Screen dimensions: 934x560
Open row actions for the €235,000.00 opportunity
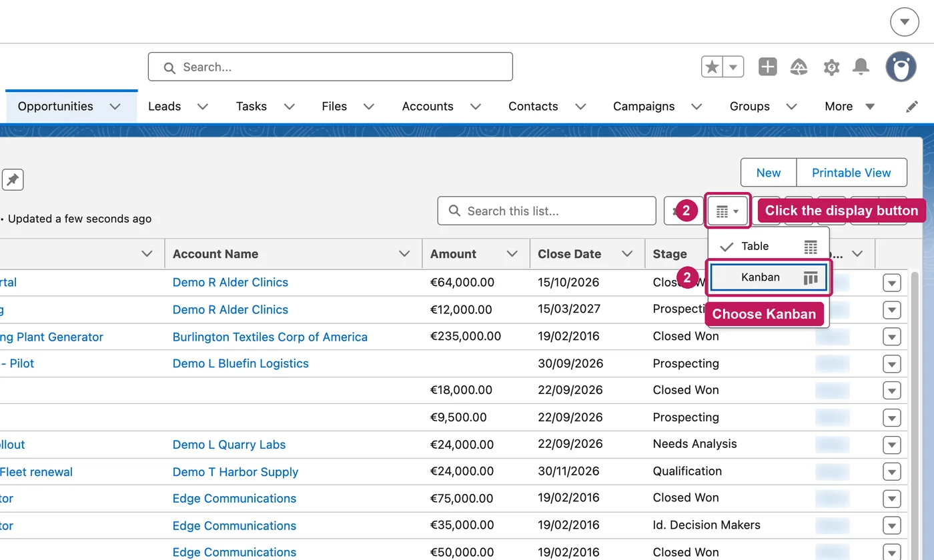tap(892, 337)
